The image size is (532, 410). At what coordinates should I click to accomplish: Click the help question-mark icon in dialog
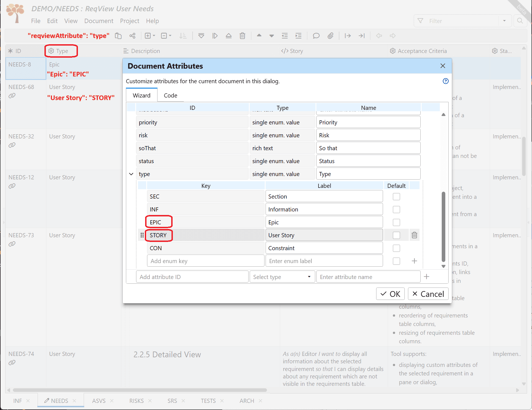point(446,81)
